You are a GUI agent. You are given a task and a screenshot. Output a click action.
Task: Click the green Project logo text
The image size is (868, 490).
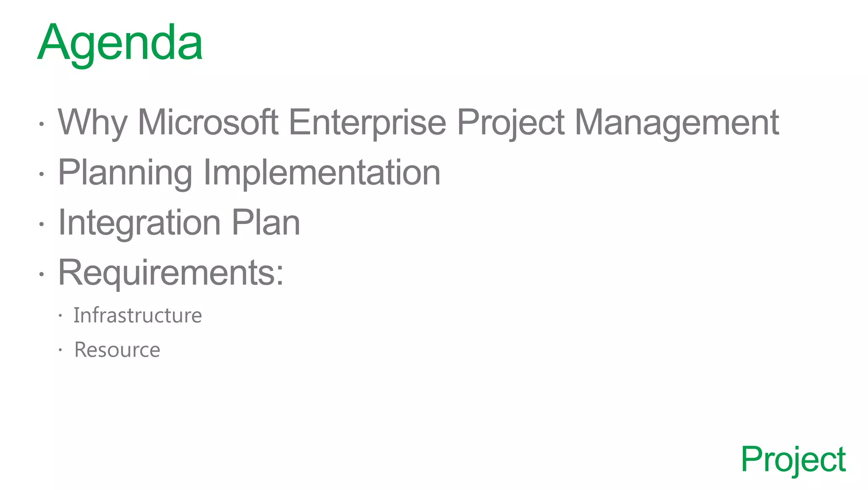tap(793, 459)
